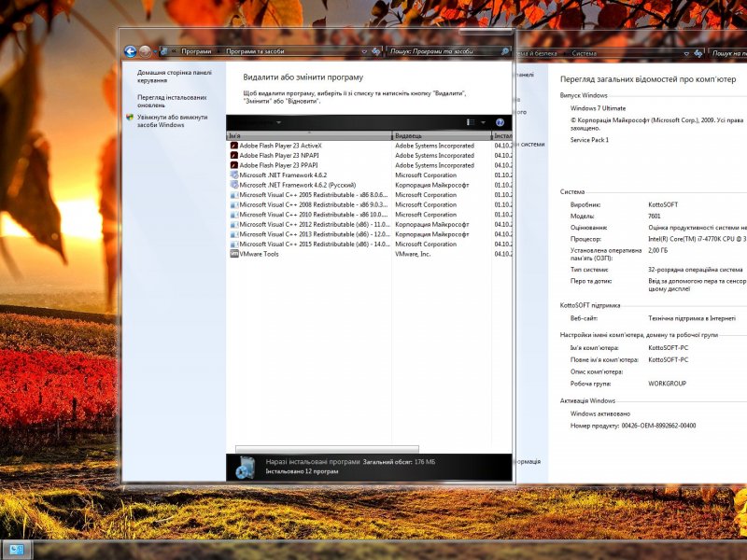Open Домашня сторінка панелі керування link
This screenshot has width=747, height=560.
coord(175,77)
